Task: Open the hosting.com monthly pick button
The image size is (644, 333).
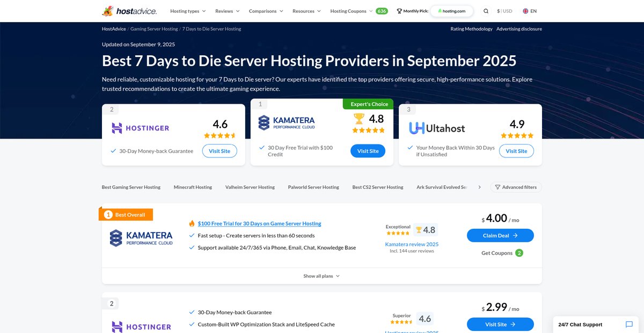Action: [452, 11]
